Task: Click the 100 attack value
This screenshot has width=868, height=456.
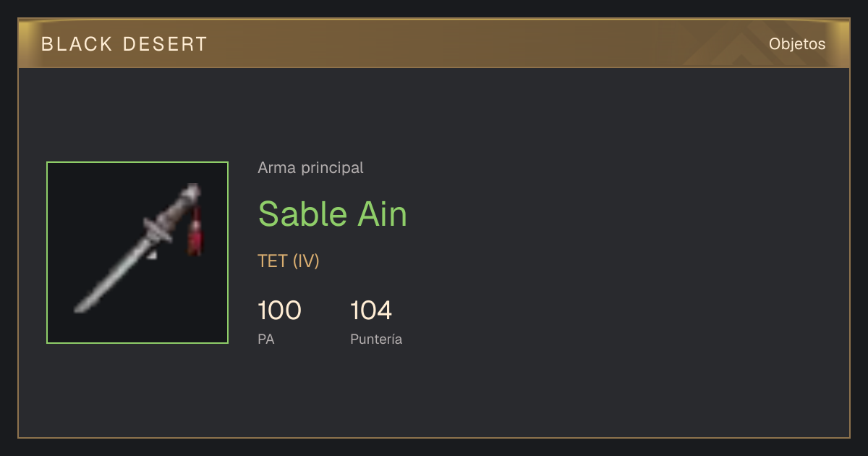Action: [279, 311]
